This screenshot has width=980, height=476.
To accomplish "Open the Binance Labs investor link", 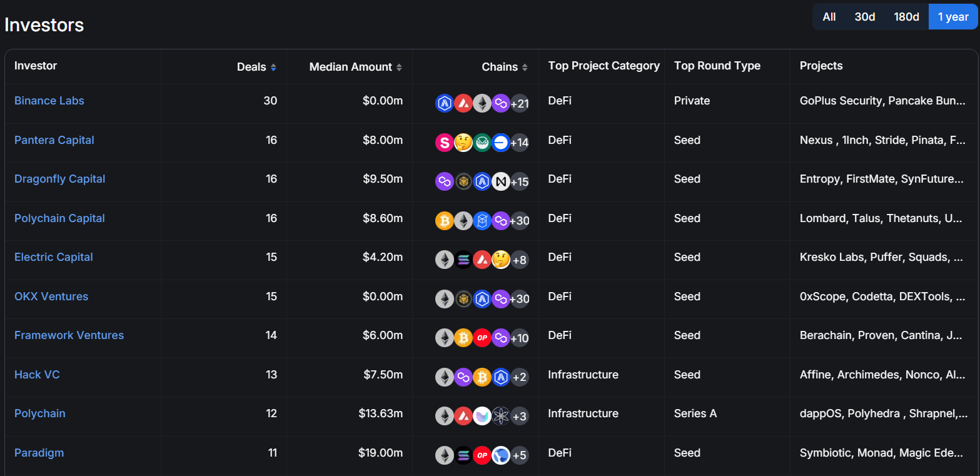I will [x=49, y=101].
